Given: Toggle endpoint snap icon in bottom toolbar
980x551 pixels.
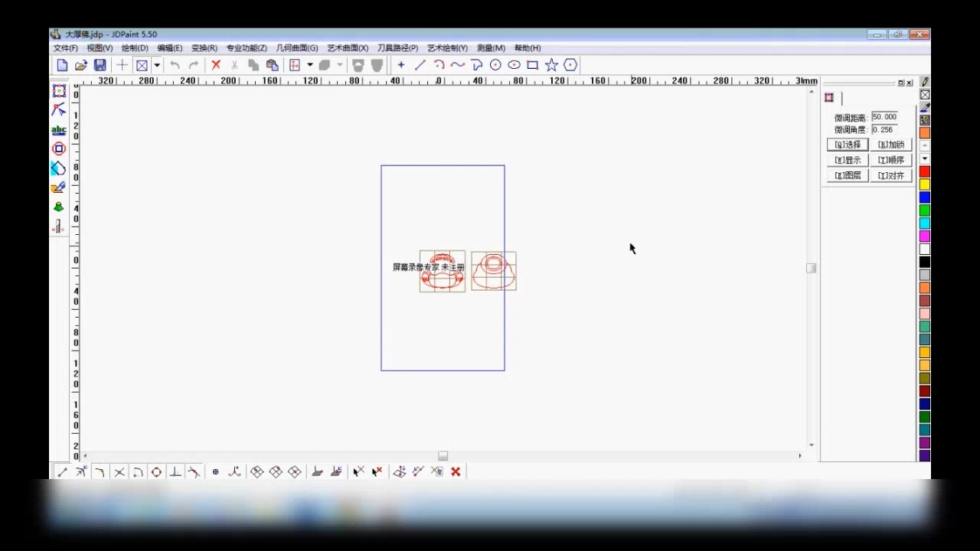Looking at the screenshot, I should [x=63, y=472].
